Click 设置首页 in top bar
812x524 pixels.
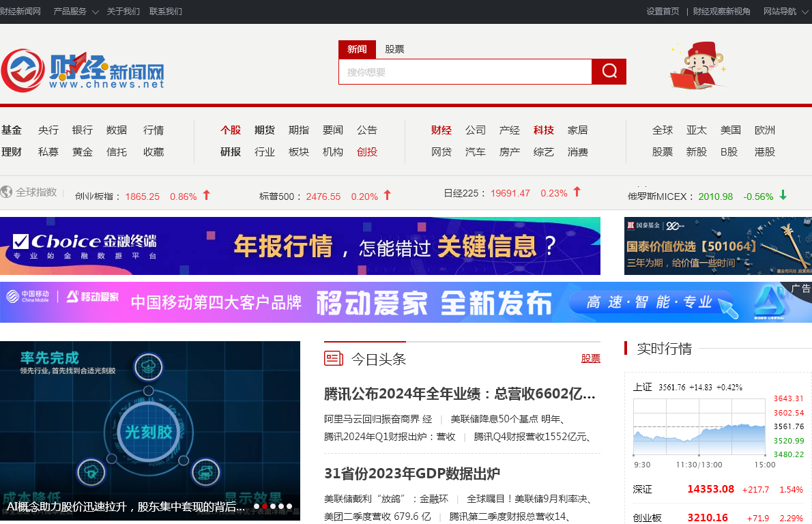click(x=663, y=12)
